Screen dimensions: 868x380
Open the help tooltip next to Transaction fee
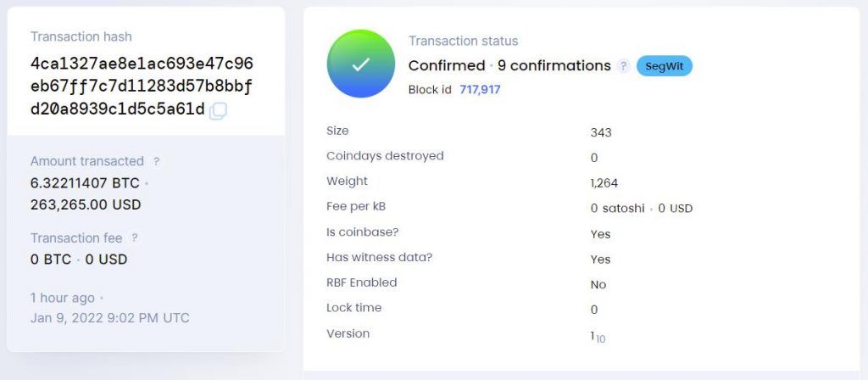pyautogui.click(x=135, y=238)
